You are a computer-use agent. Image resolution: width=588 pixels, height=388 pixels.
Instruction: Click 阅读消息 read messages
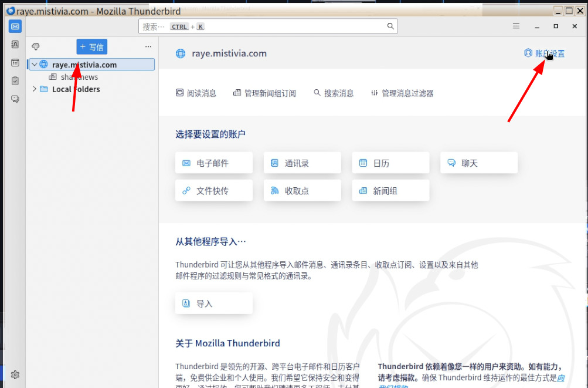click(196, 93)
